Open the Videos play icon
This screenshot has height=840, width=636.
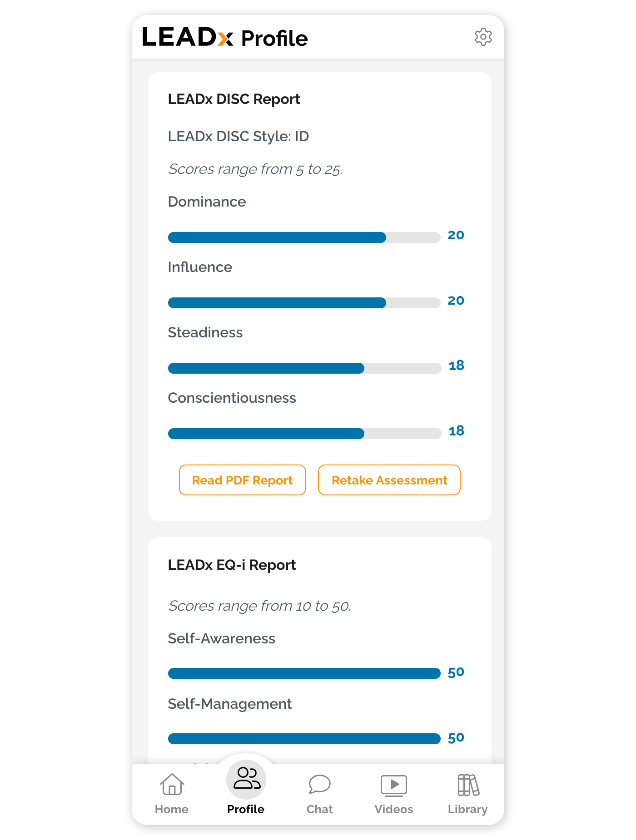click(x=393, y=785)
